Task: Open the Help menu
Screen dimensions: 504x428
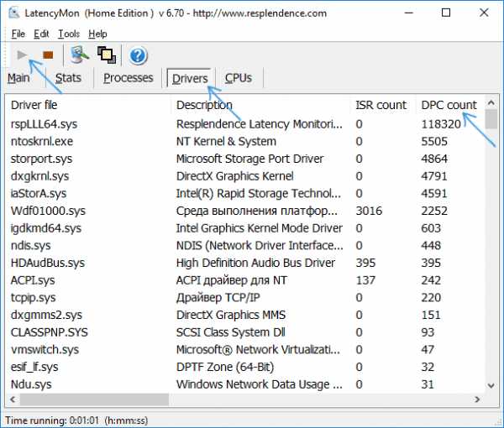Action: point(97,34)
